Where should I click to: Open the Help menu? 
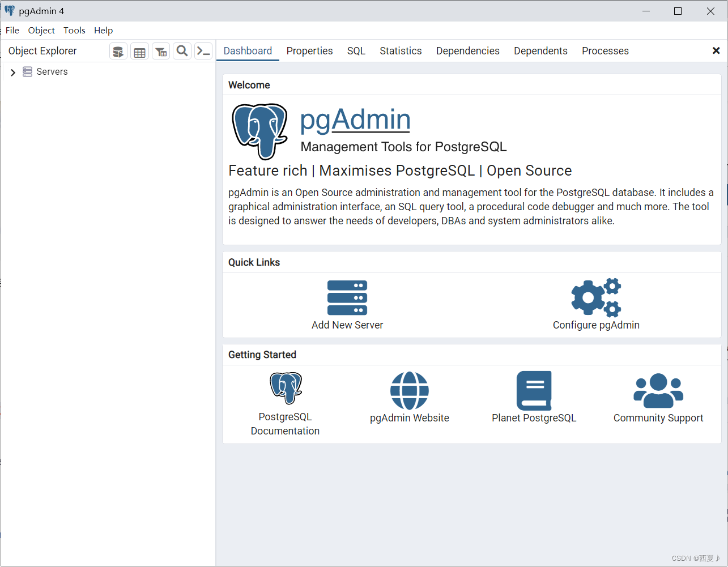(103, 31)
